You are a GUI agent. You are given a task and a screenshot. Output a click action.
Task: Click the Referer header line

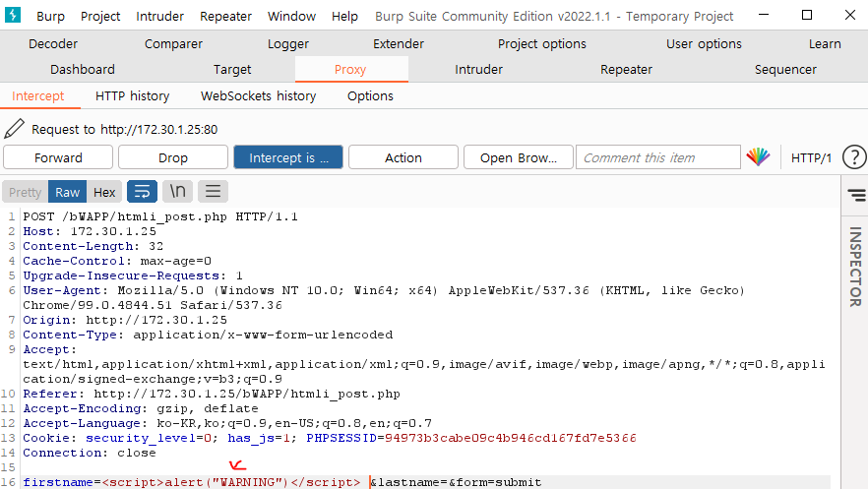point(212,394)
